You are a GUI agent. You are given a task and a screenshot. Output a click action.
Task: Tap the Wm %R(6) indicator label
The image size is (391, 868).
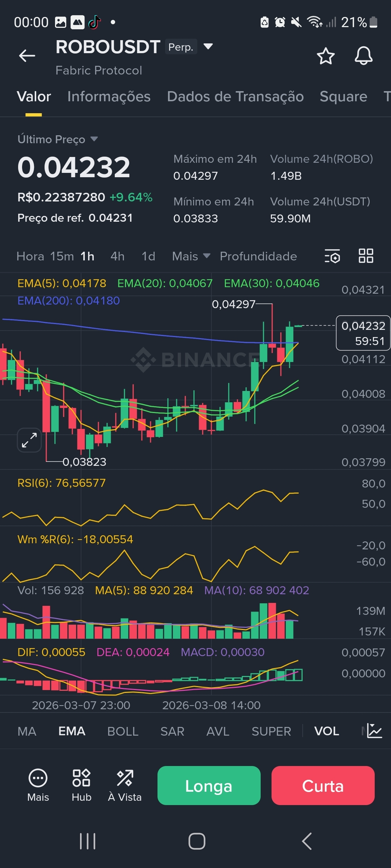tap(75, 539)
